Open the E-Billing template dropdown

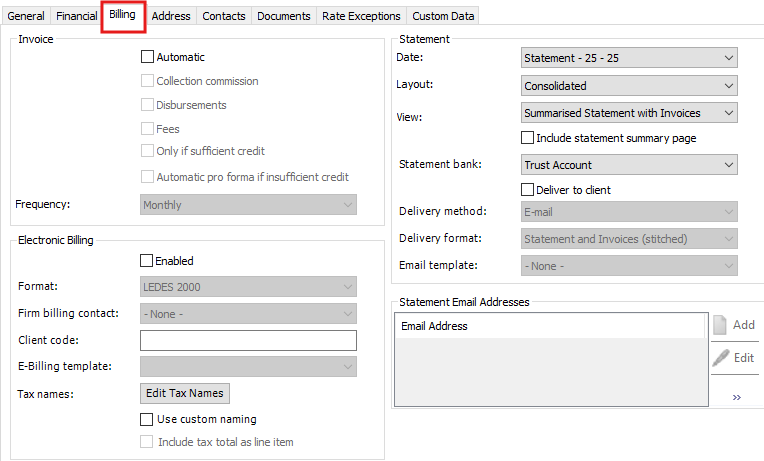248,366
